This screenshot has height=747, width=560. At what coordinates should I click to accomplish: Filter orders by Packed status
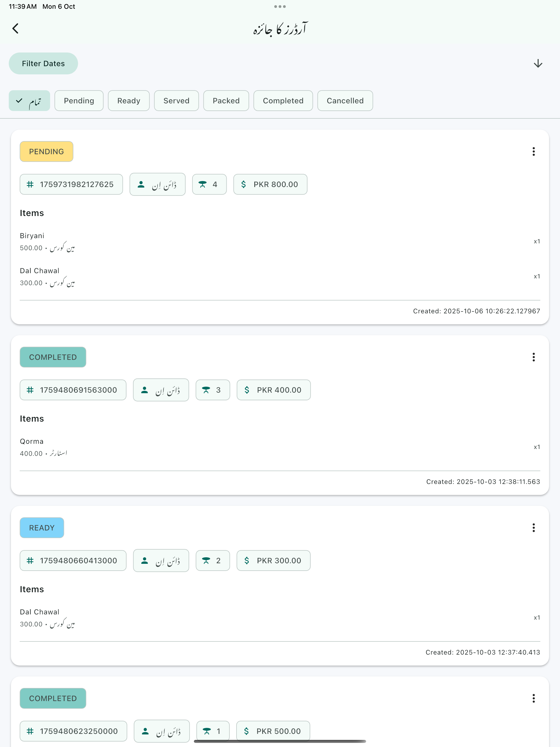226,101
